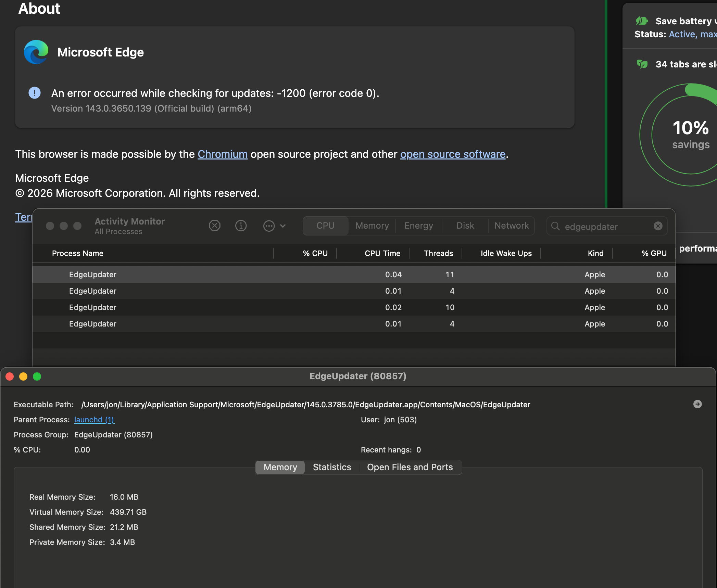This screenshot has height=588, width=717.
Task: Switch to the Energy tab
Action: point(418,226)
